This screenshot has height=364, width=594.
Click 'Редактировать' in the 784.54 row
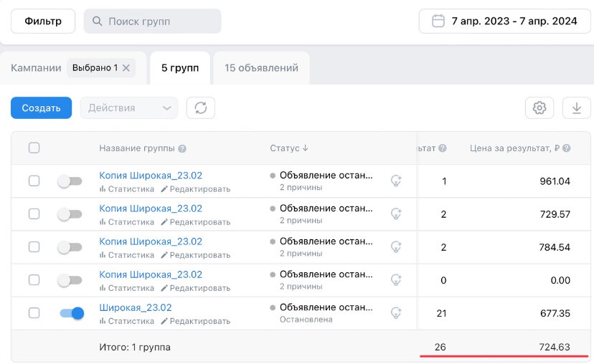[x=195, y=255]
